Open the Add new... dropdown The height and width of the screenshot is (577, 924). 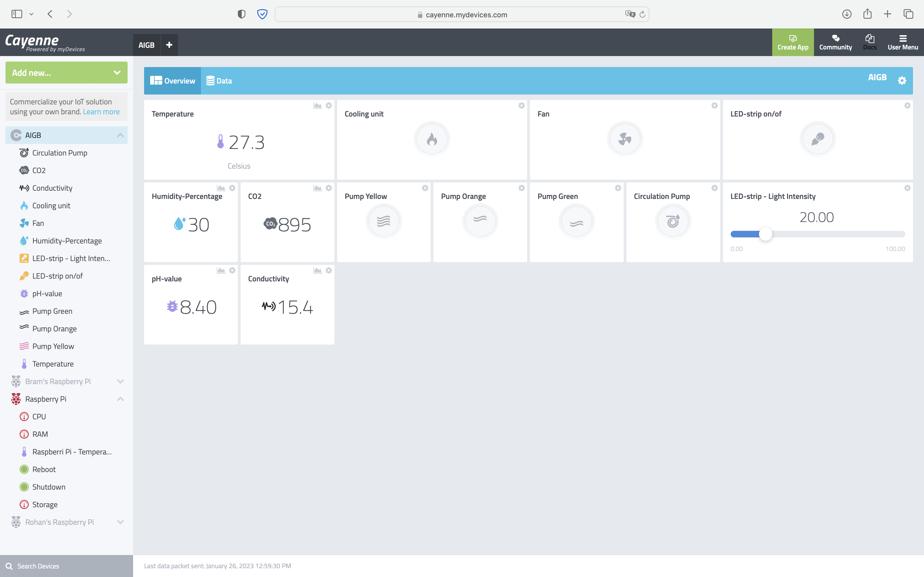tap(67, 73)
